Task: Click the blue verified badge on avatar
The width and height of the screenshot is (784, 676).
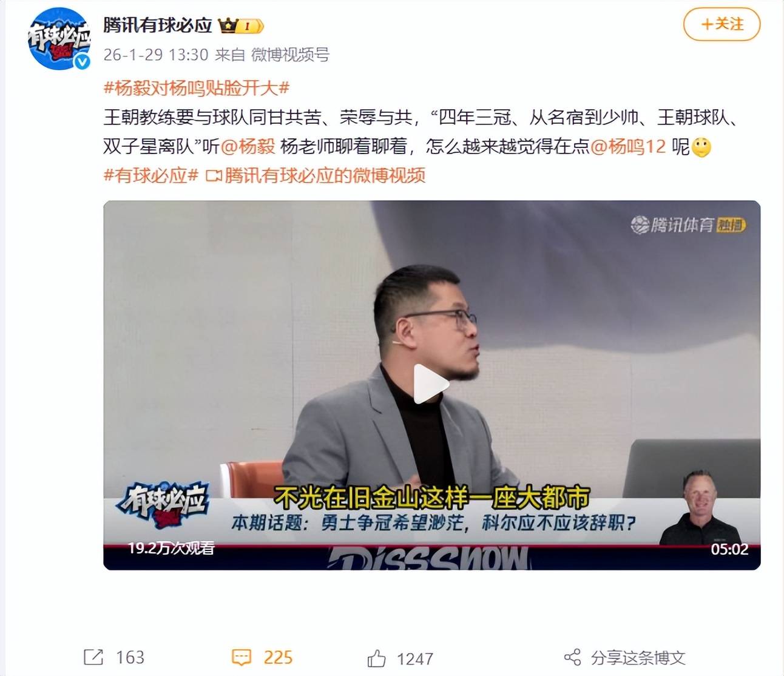Action: pos(82,61)
